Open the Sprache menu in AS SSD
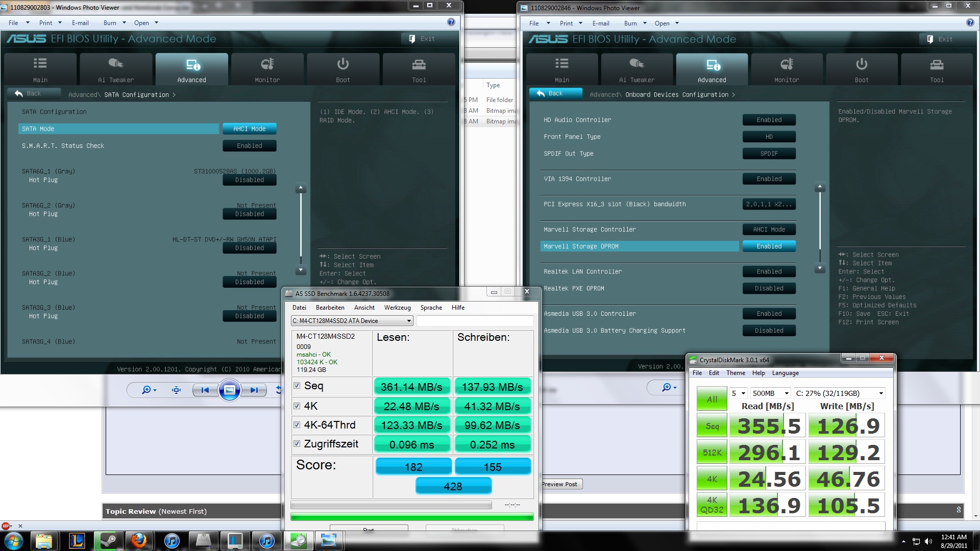Screen dimensions: 980x551 pyautogui.click(x=431, y=308)
